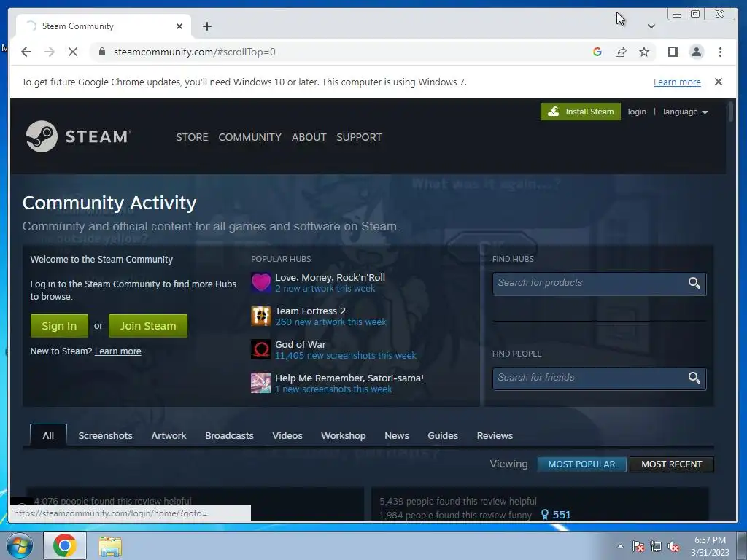Click 11,405 new screenshots this week

tap(345, 356)
